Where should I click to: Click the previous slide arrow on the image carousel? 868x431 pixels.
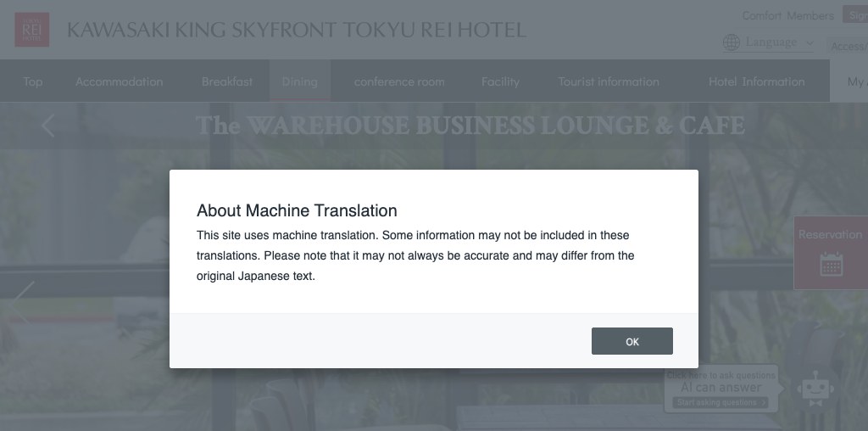23,302
